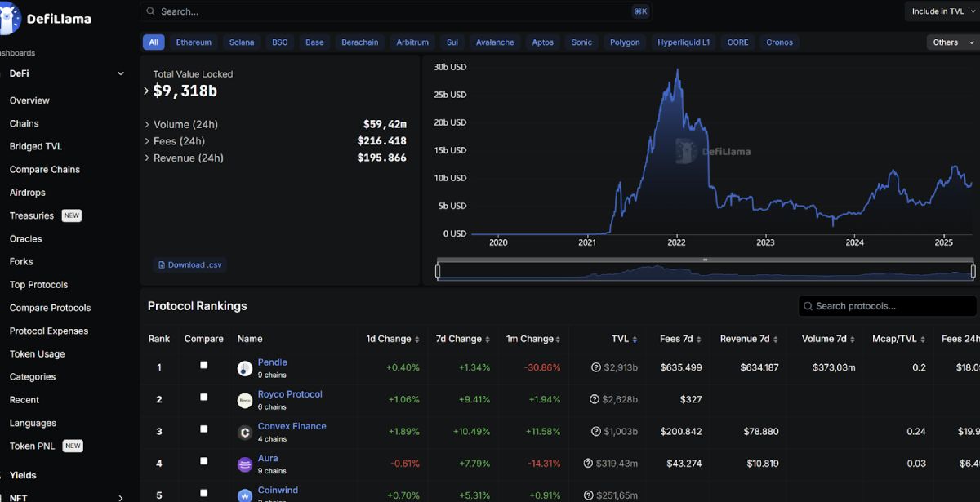Tick the Compare checkbox for Pendle

[x=204, y=365]
